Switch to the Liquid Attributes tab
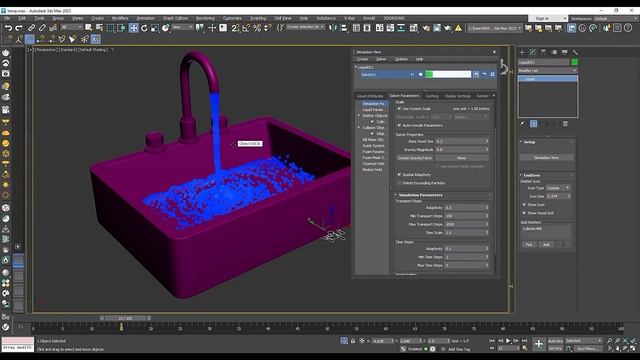Image resolution: width=640 pixels, height=360 pixels. 370,96
